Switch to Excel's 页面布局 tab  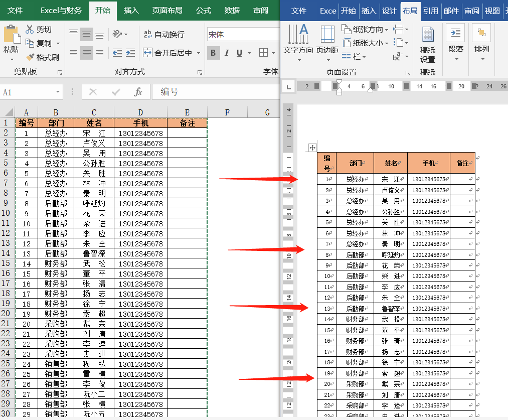click(x=167, y=11)
